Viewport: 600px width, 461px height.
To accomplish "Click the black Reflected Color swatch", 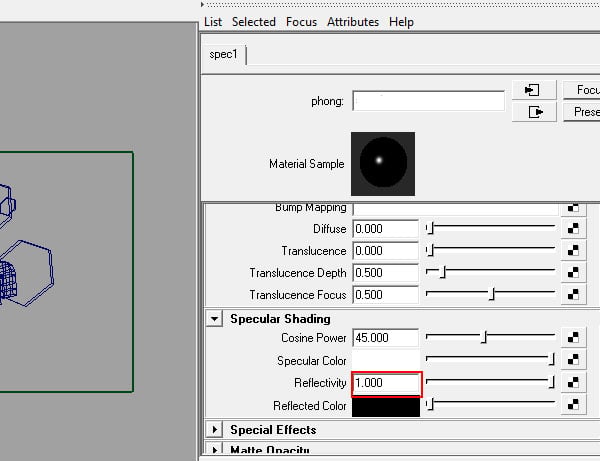I will coord(386,407).
